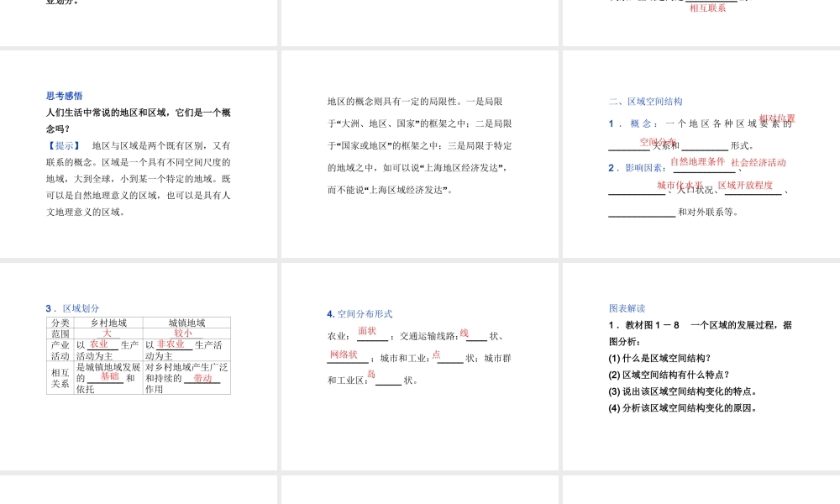Click the red text 网络状
This screenshot has width=840, height=504.
(x=343, y=355)
